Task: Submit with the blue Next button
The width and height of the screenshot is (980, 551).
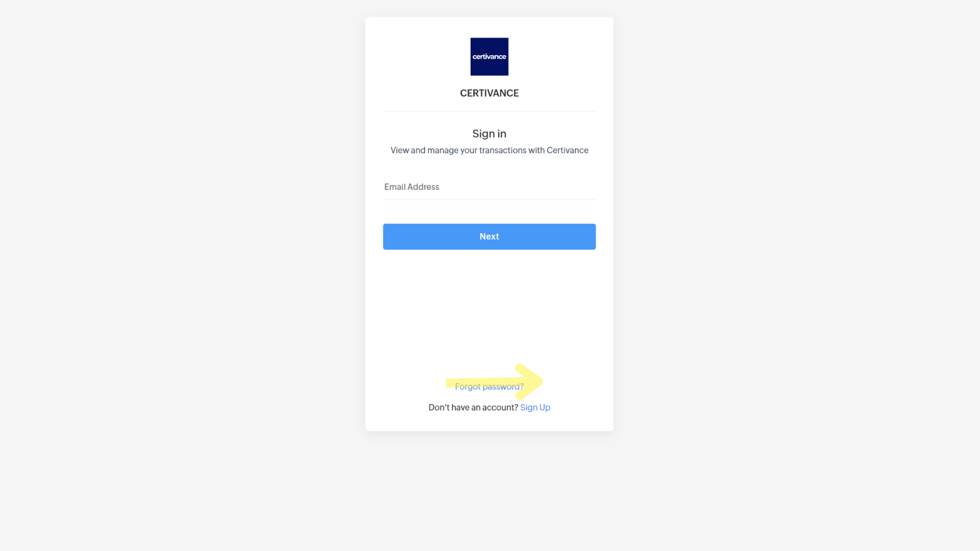Action: pos(489,236)
